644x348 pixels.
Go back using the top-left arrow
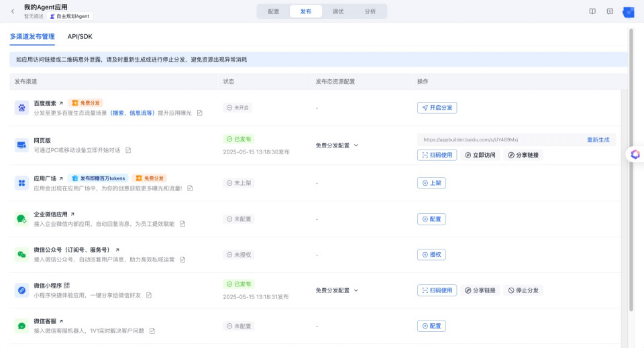(x=13, y=11)
